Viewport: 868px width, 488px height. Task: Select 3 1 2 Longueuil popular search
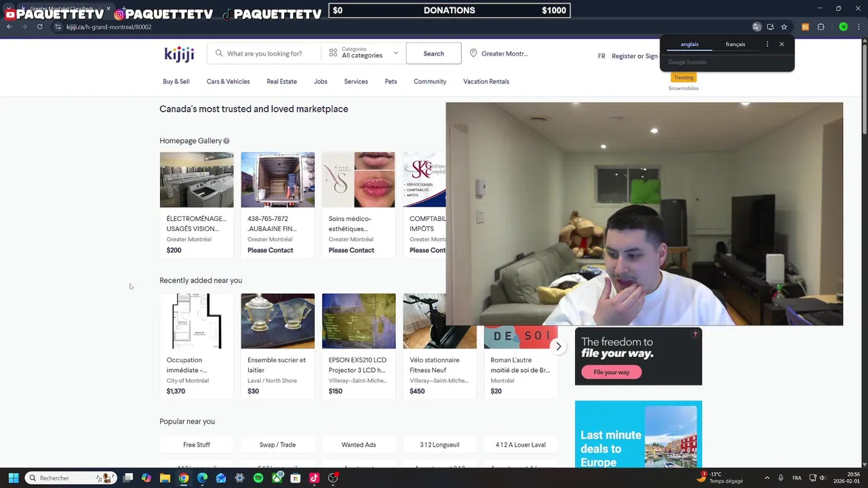(439, 445)
